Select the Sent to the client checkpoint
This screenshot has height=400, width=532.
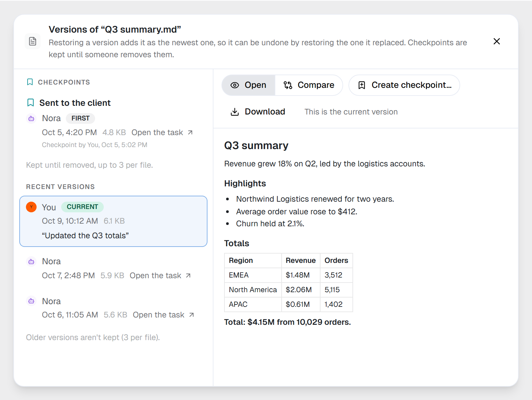(113, 123)
